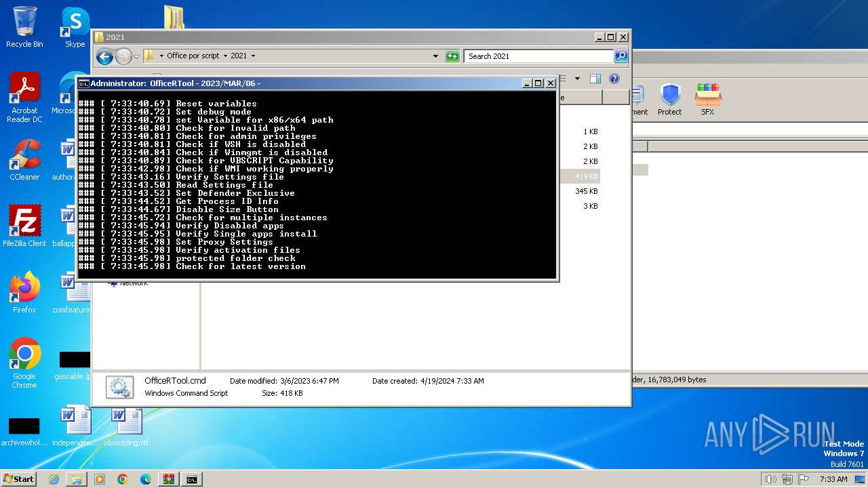
Task: Select the Office por script breadcrumb
Action: click(x=193, y=56)
